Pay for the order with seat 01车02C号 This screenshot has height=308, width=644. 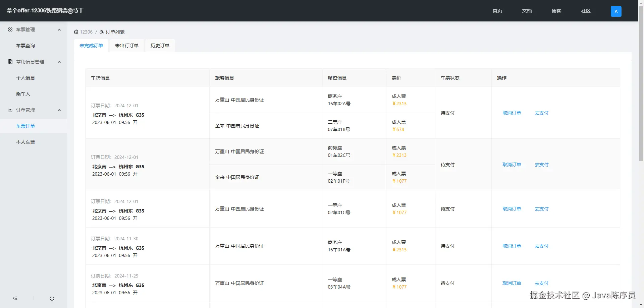tap(541, 165)
